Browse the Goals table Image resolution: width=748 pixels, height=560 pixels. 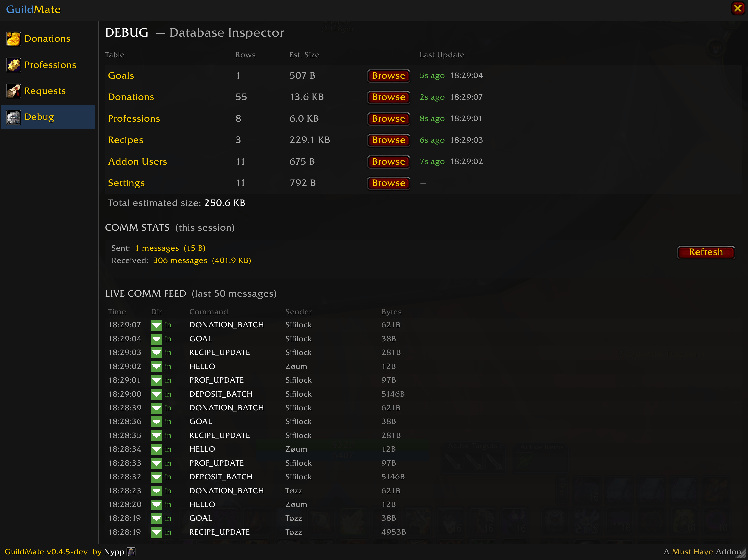tap(389, 76)
